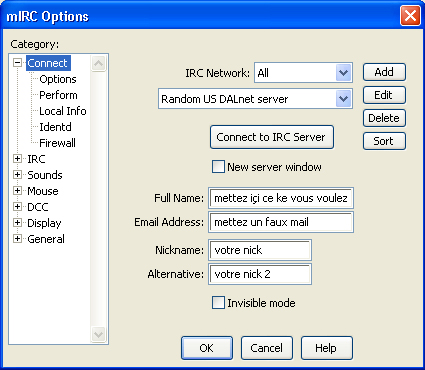425x370 pixels.
Task: Select Options under Connect
Action: click(58, 79)
